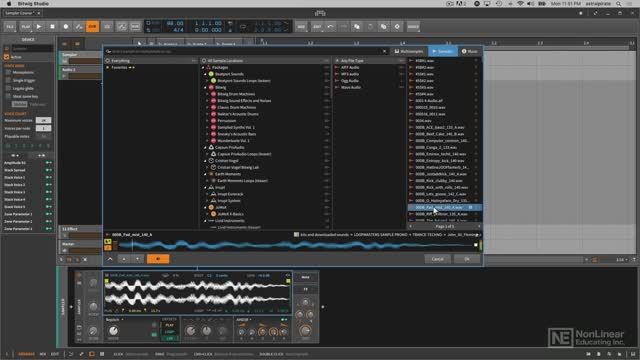Click the PLAY offsets button in Sampler

[169, 325]
